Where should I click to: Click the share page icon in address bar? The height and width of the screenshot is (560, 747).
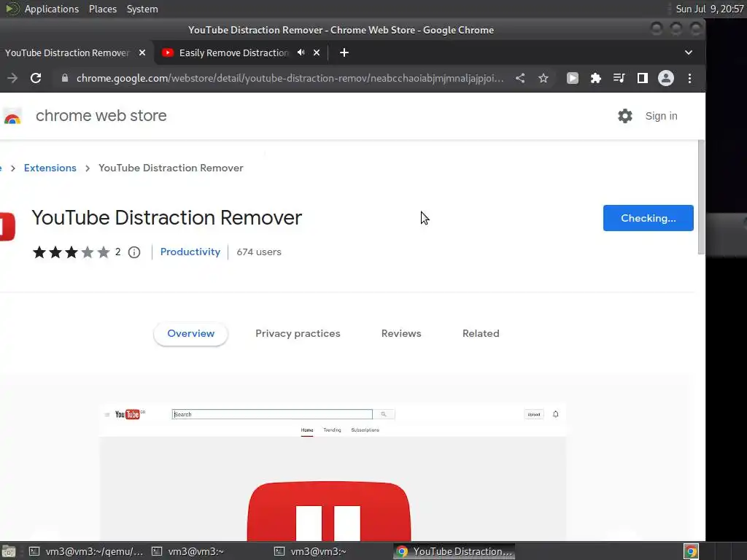(520, 78)
